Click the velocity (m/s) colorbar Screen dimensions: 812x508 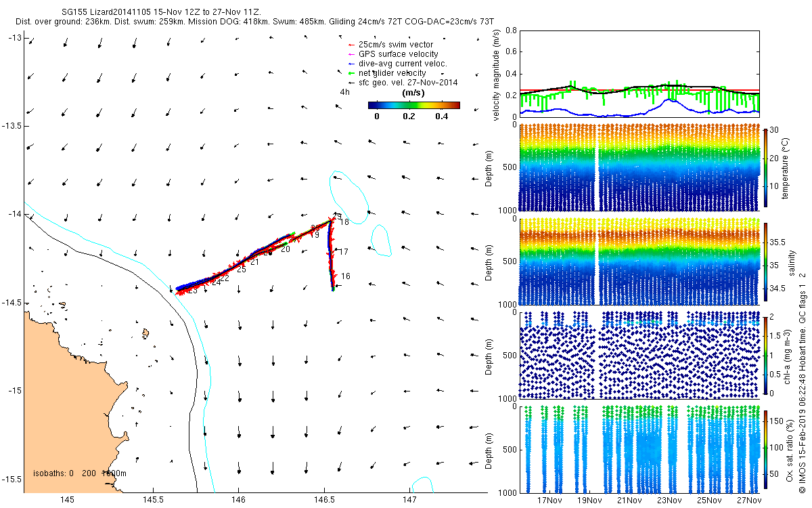[413, 105]
